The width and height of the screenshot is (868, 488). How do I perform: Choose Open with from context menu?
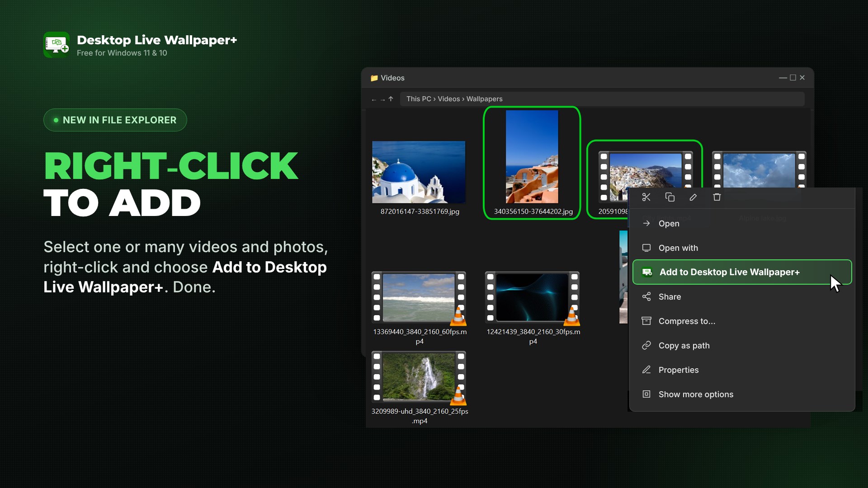pos(742,248)
